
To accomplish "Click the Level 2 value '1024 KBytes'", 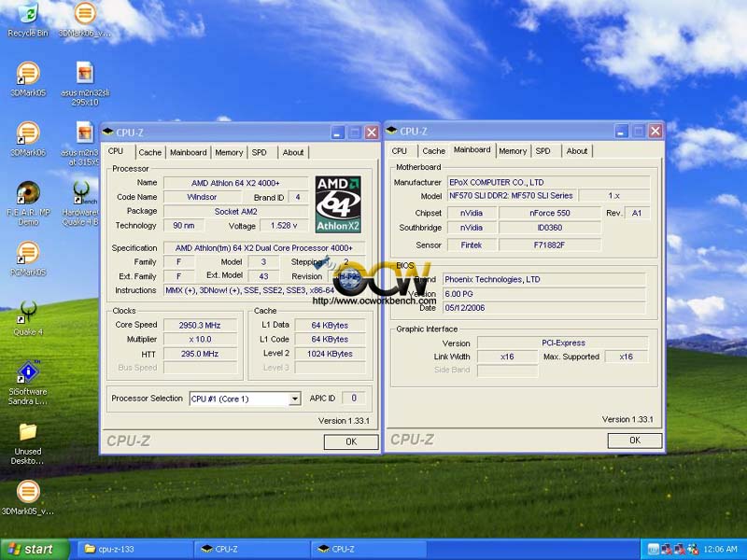I will tap(331, 354).
